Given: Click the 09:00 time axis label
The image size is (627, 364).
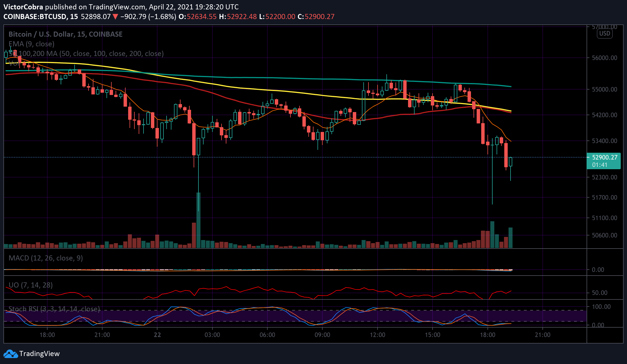Looking at the screenshot, I should (x=322, y=335).
